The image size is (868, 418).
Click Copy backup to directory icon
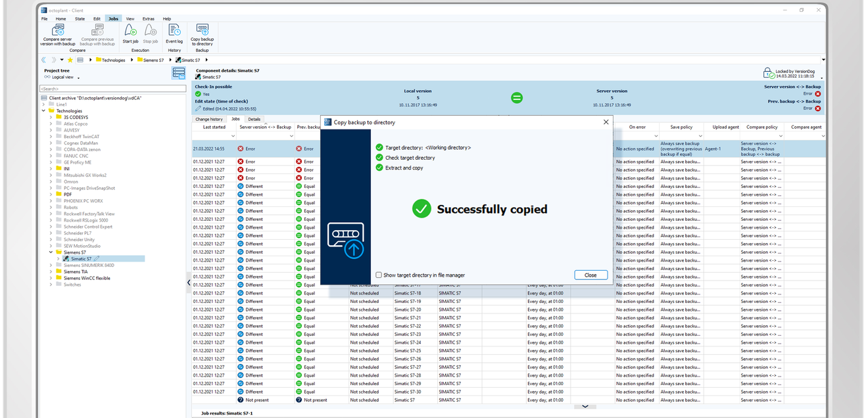tap(203, 30)
